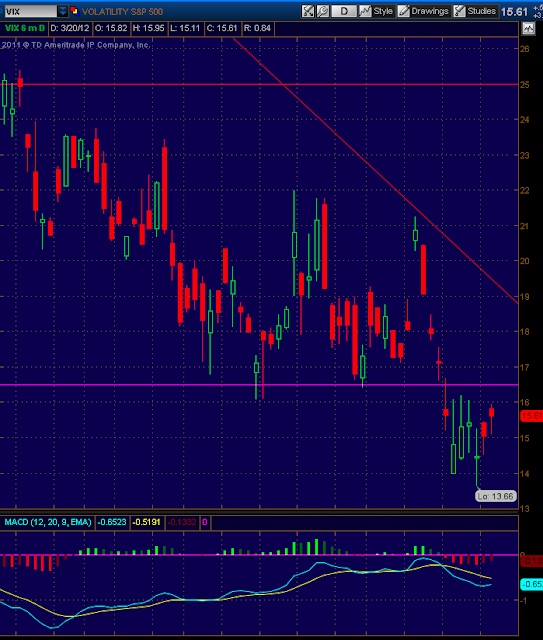Open the symbol selector dropdown arrow
The height and width of the screenshot is (640, 543).
(62, 11)
